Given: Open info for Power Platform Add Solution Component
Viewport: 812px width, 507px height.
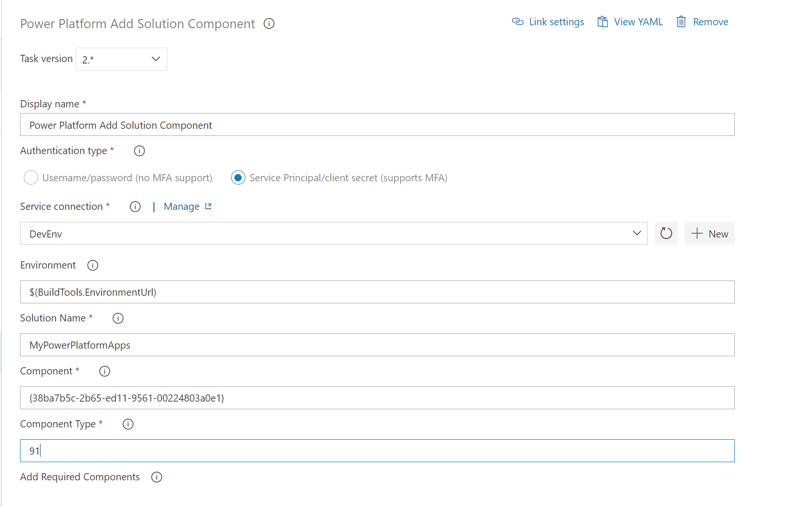Looking at the screenshot, I should coord(269,23).
